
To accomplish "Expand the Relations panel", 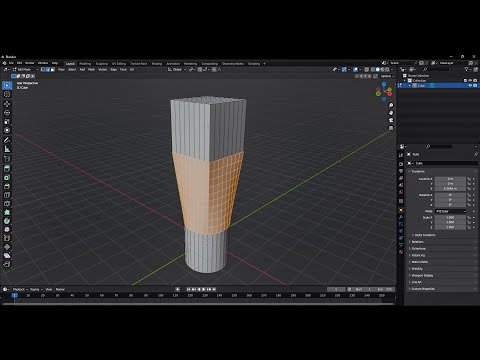I will (x=417, y=242).
